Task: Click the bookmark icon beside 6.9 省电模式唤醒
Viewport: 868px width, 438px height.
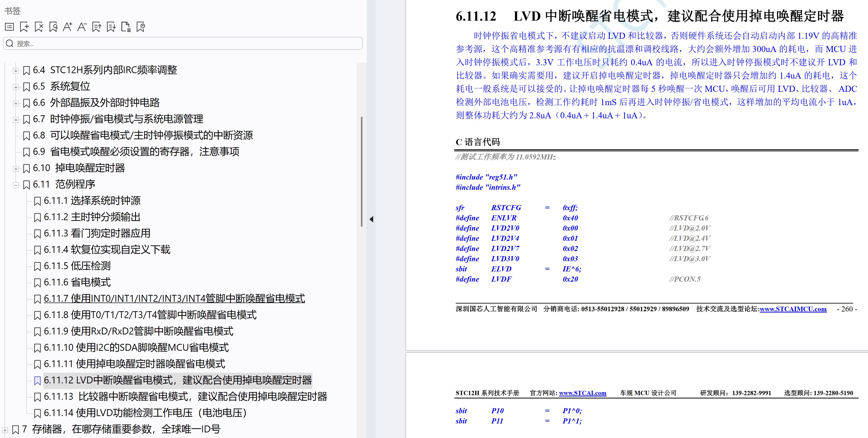Action: click(x=26, y=152)
